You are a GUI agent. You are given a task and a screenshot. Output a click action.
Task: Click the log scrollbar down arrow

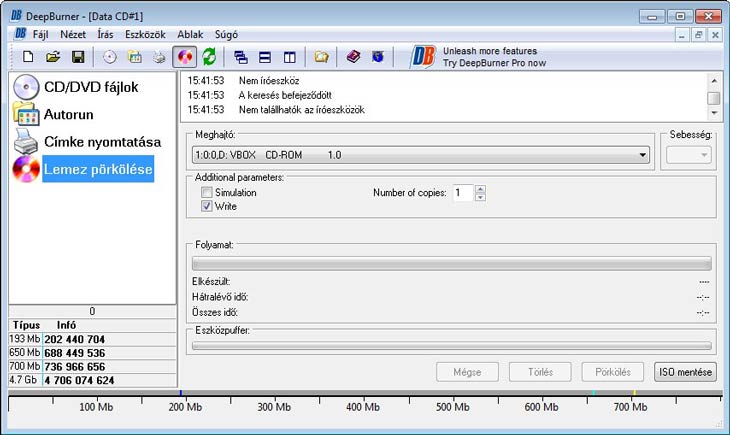(x=714, y=113)
